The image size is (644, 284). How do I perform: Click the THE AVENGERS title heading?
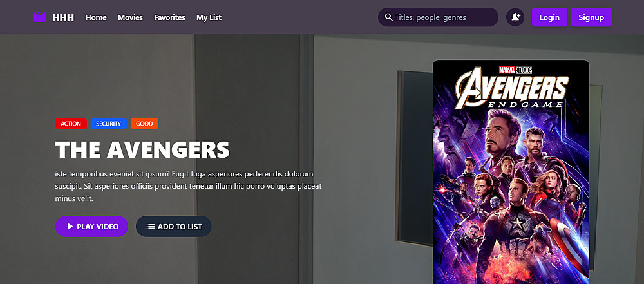(x=142, y=149)
